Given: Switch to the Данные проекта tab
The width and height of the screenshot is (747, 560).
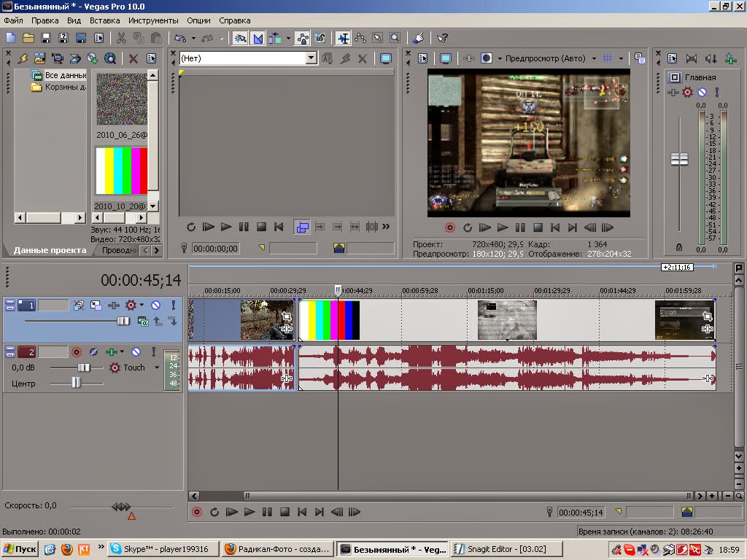Looking at the screenshot, I should coord(50,250).
